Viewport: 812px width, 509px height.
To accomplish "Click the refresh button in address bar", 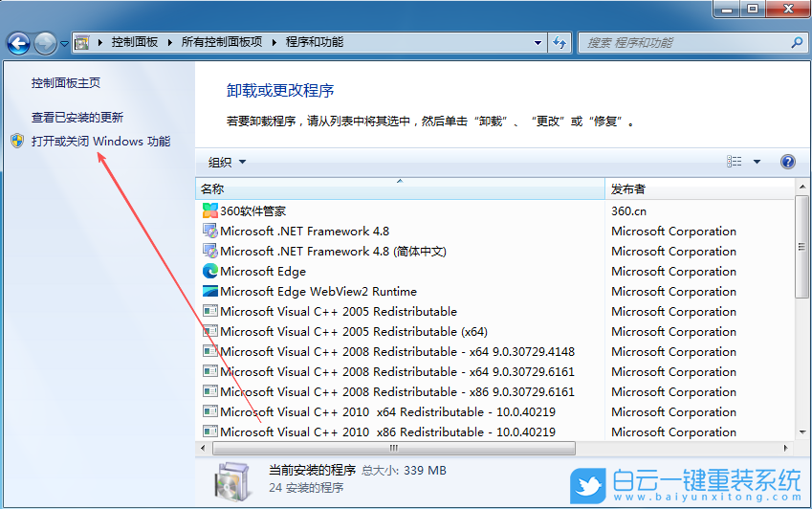I will click(x=560, y=42).
